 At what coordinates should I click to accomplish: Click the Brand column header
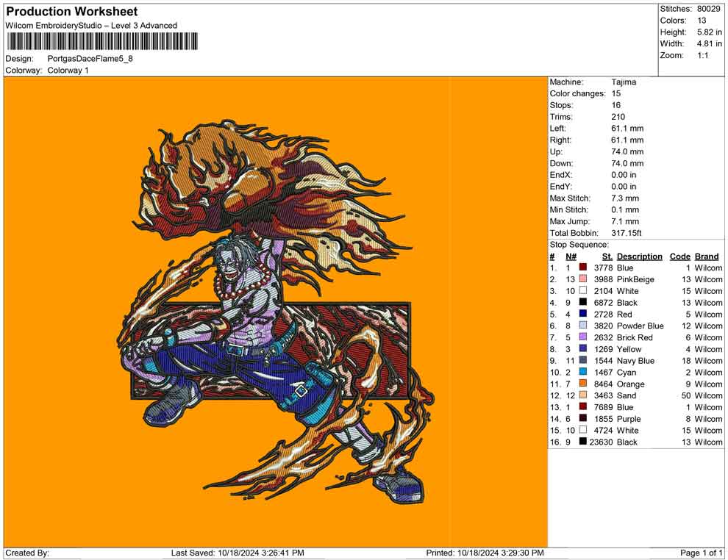707,256
